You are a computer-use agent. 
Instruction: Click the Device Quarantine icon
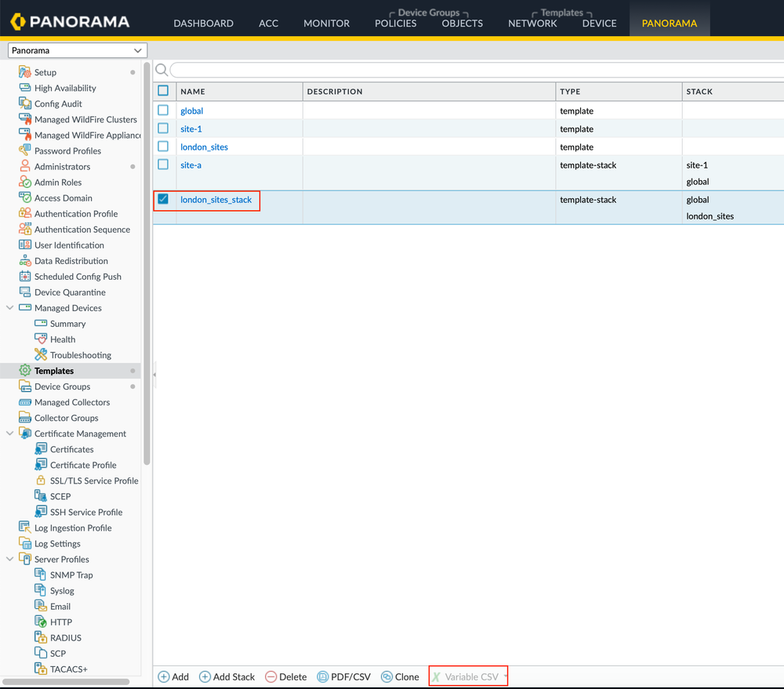25,292
